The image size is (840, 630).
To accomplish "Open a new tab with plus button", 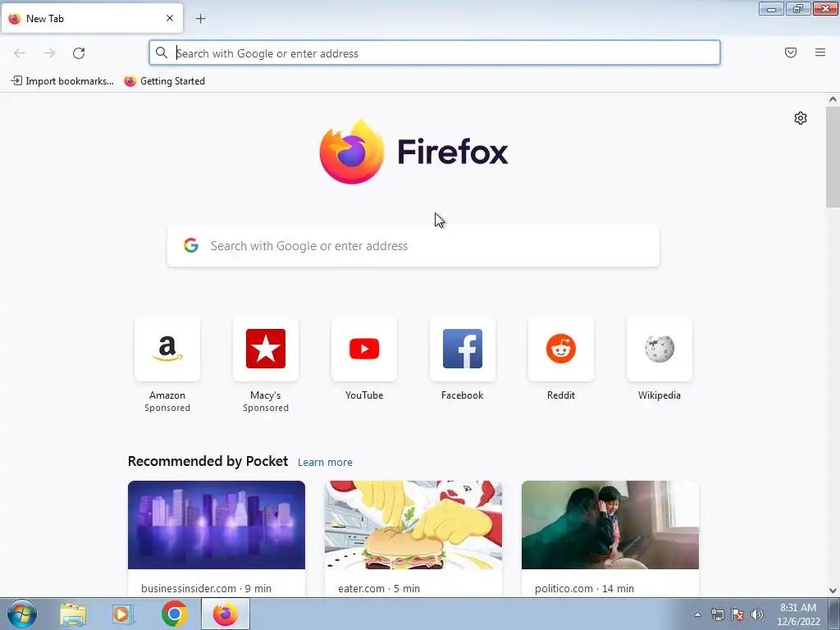I will [200, 19].
